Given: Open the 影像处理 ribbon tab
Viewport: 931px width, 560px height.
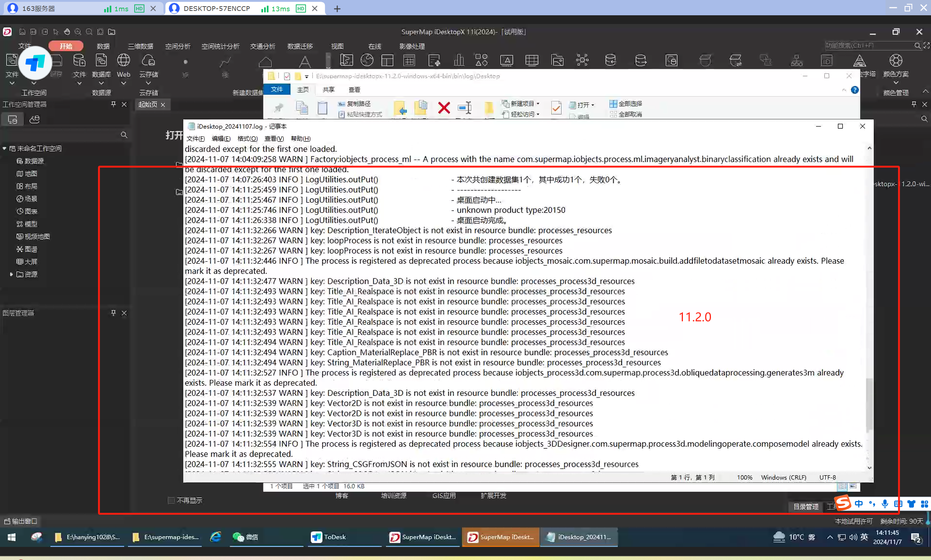Looking at the screenshot, I should tap(412, 46).
